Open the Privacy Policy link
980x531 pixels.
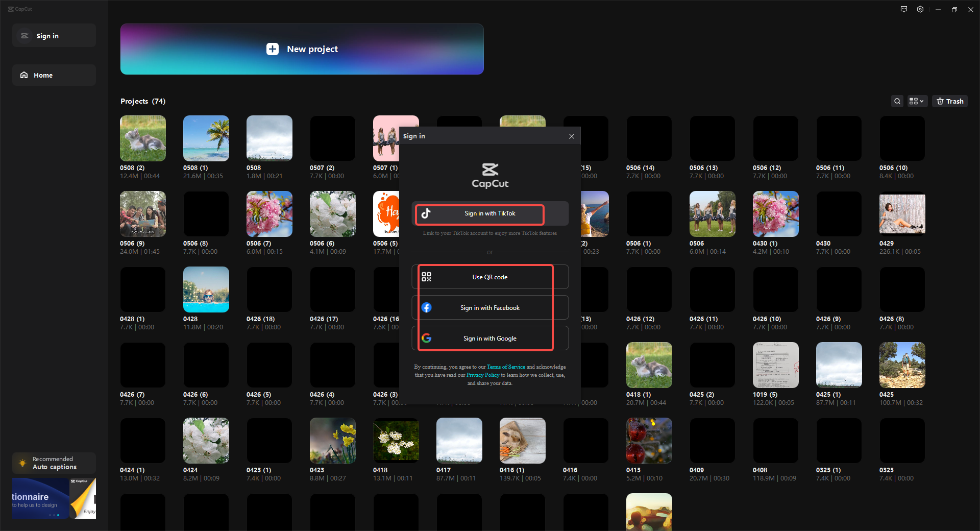tap(483, 375)
